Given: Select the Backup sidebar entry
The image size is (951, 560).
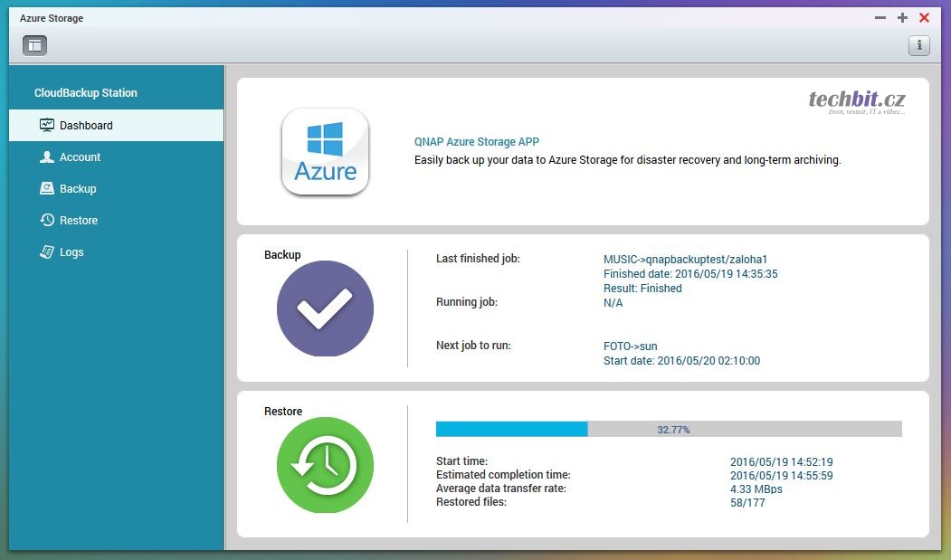Looking at the screenshot, I should click(x=78, y=189).
